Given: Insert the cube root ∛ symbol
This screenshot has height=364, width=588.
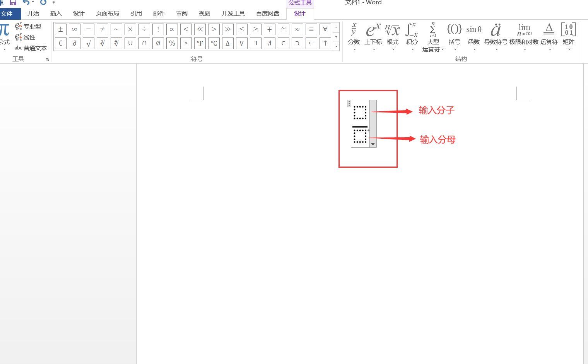Looking at the screenshot, I should pos(103,43).
